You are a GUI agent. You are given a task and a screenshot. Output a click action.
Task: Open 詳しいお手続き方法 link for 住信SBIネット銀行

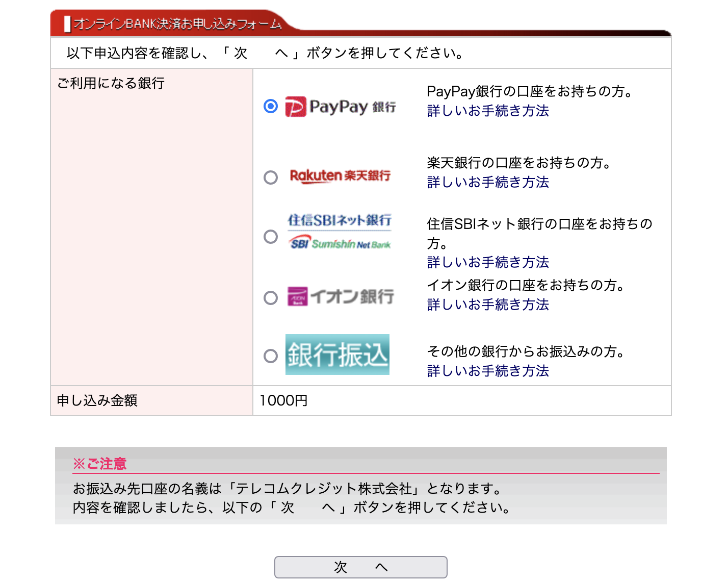pos(488,262)
